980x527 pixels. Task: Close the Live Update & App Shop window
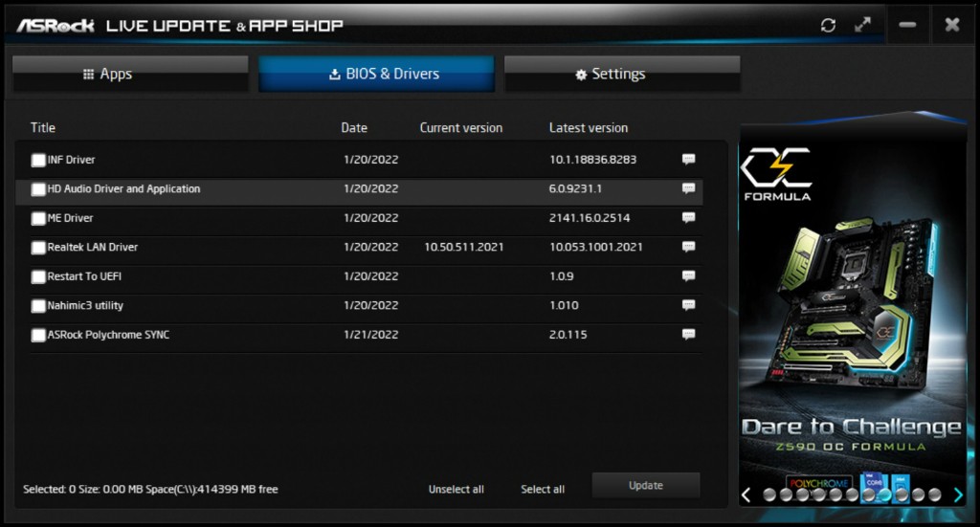coord(952,25)
